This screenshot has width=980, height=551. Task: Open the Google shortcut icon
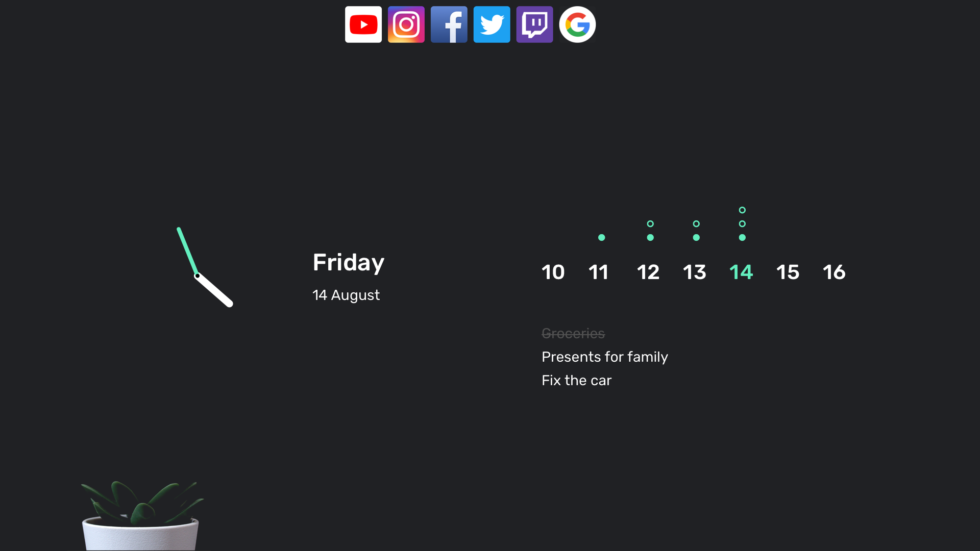pos(577,24)
